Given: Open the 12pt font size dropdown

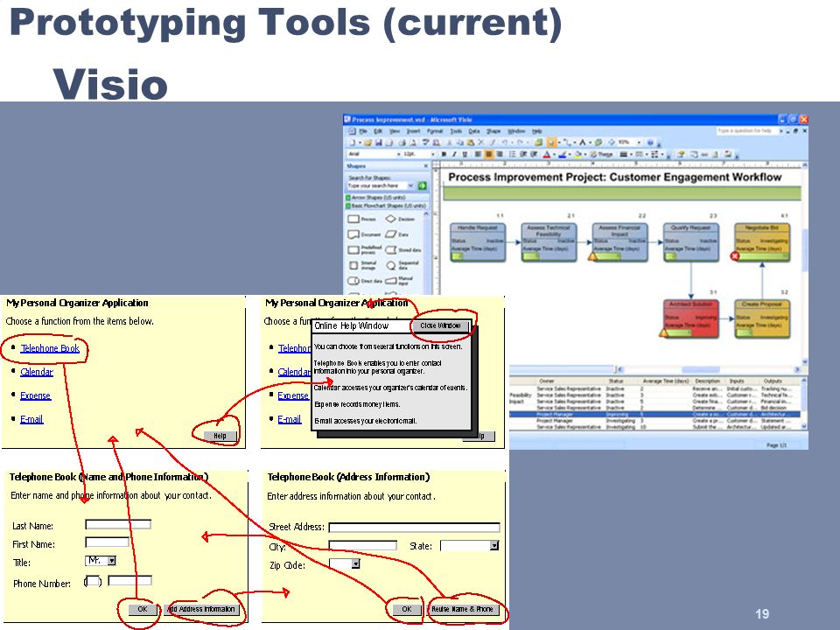Looking at the screenshot, I should (x=433, y=154).
